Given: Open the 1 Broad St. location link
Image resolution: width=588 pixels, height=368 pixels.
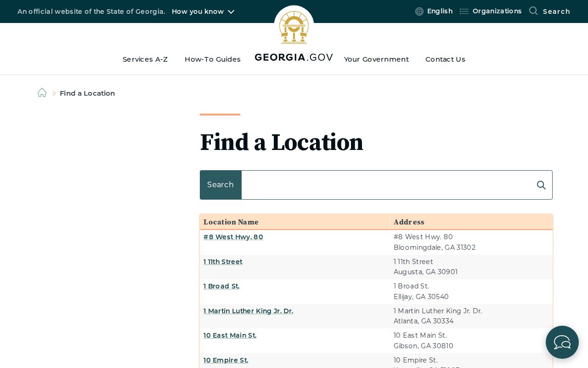Looking at the screenshot, I should [x=221, y=286].
